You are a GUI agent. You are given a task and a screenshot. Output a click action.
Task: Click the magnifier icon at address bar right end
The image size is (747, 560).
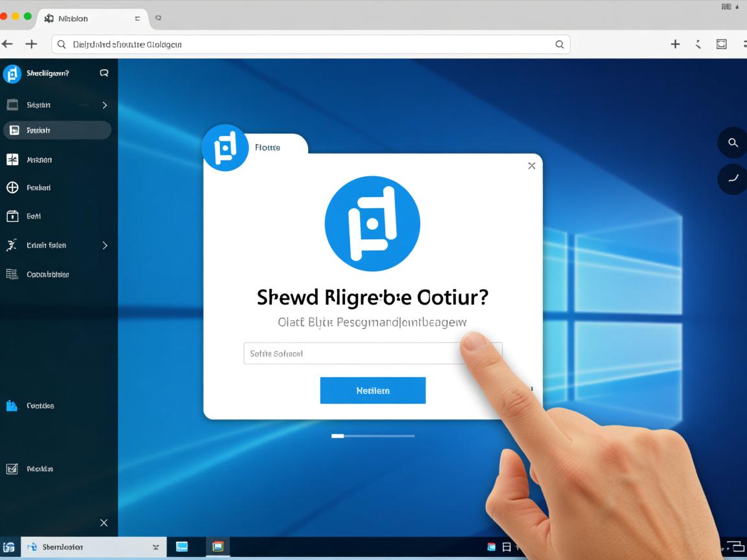point(559,45)
